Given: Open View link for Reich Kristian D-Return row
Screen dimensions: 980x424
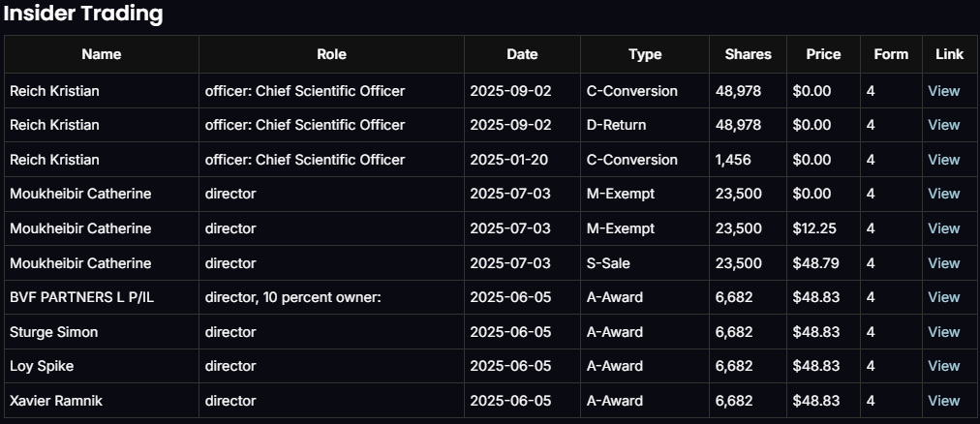Looking at the screenshot, I should click(x=943, y=125).
